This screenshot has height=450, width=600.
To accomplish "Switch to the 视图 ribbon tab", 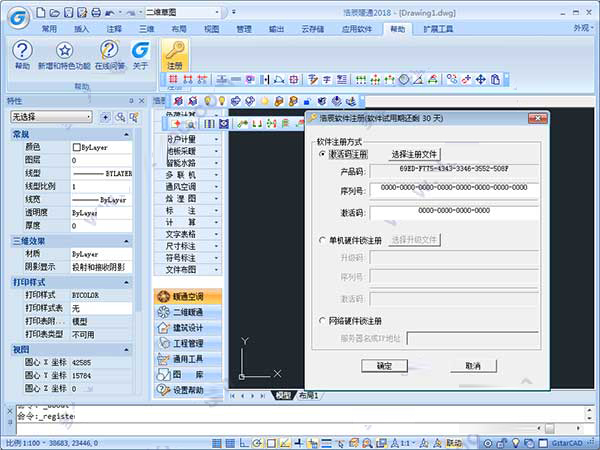I will [211, 29].
